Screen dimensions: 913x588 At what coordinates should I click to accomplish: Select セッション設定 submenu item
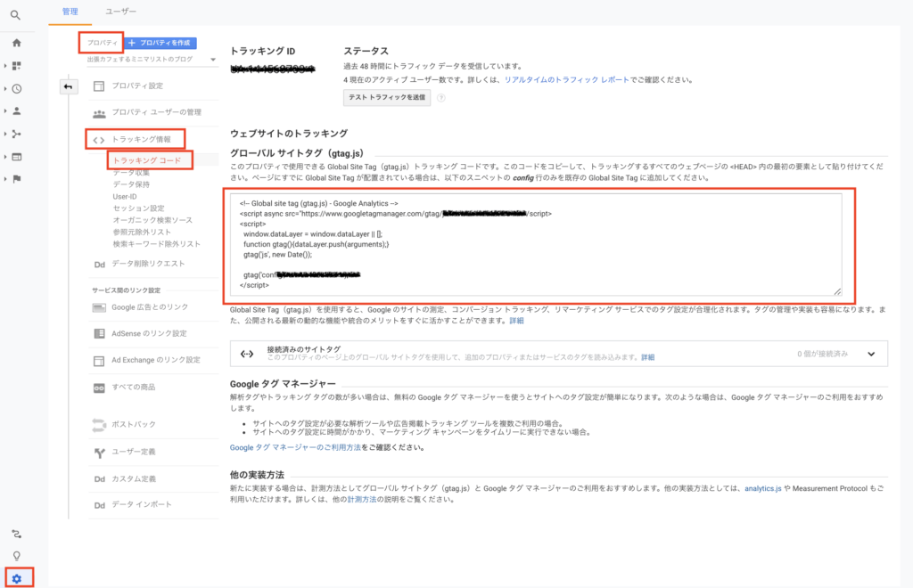[138, 208]
